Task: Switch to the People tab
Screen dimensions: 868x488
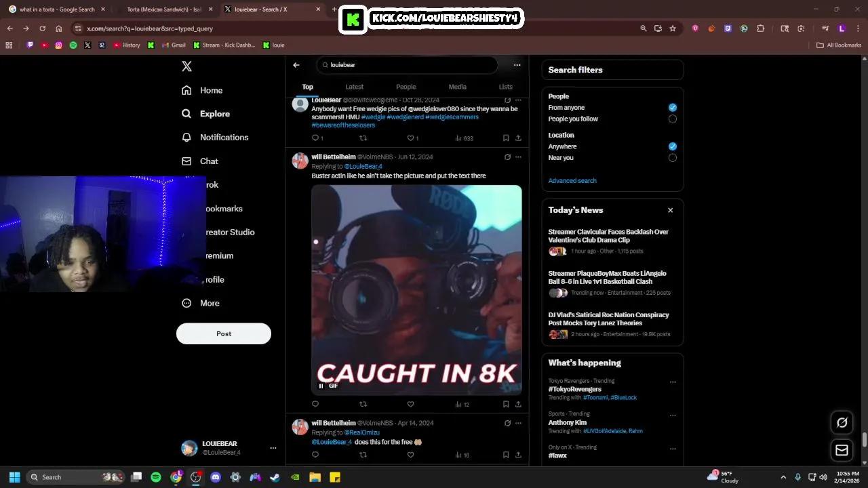Action: pyautogui.click(x=406, y=87)
